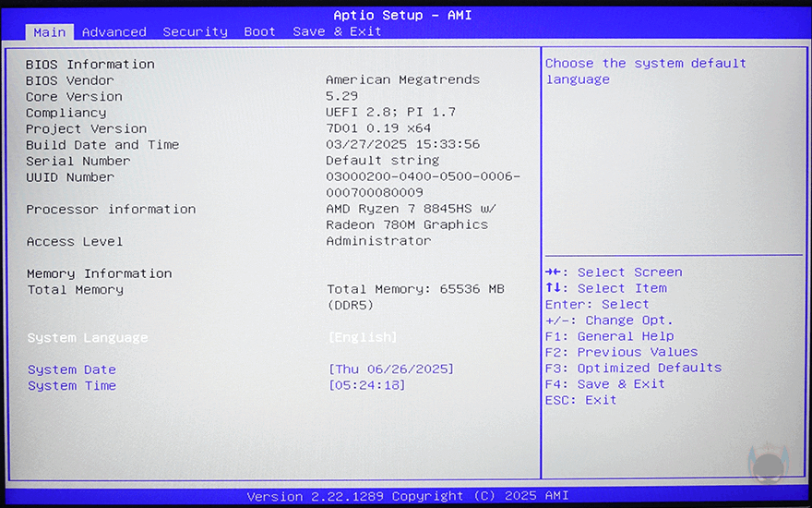Click the Select Screen key hint
Image resolution: width=812 pixels, height=508 pixels.
pos(614,272)
